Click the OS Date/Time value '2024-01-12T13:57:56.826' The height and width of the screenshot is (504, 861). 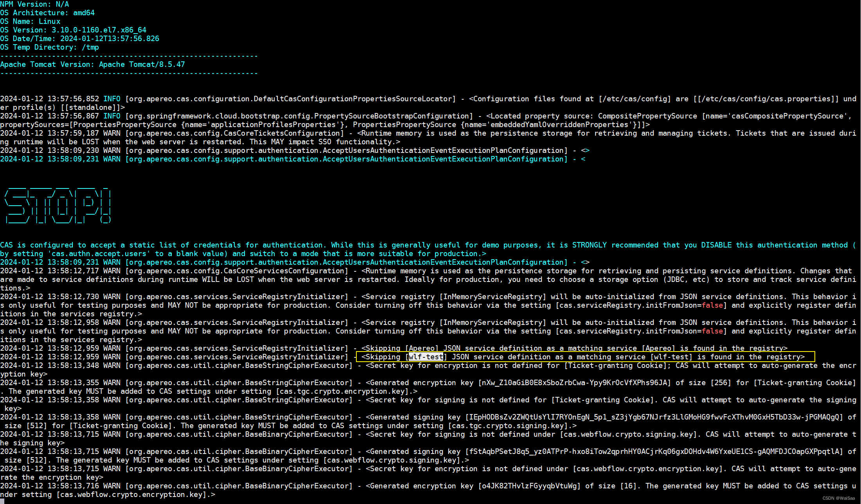(x=110, y=39)
